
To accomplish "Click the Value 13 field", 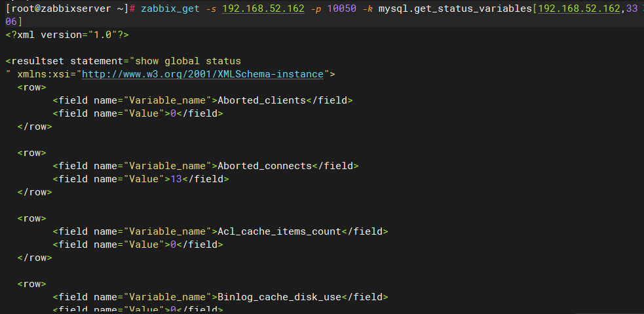I will 141,179.
